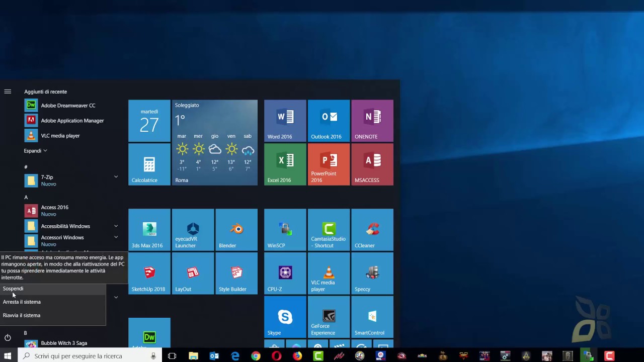Open the Skype tile
This screenshot has width=644, height=362.
click(x=285, y=317)
